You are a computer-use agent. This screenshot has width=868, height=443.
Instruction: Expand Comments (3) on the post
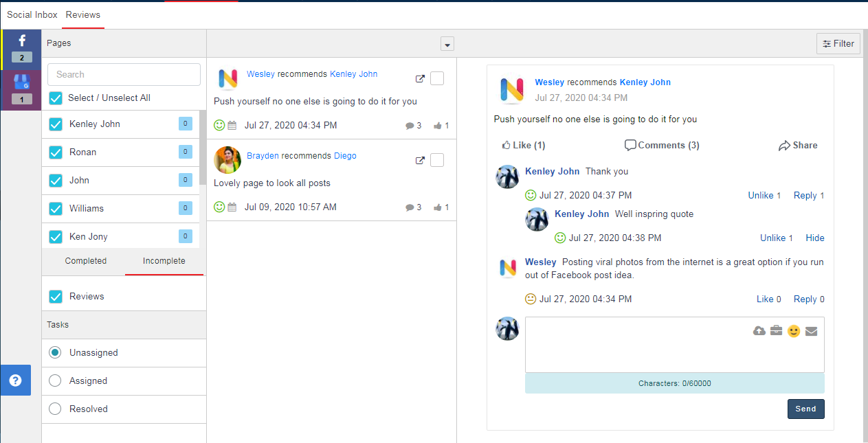point(662,145)
